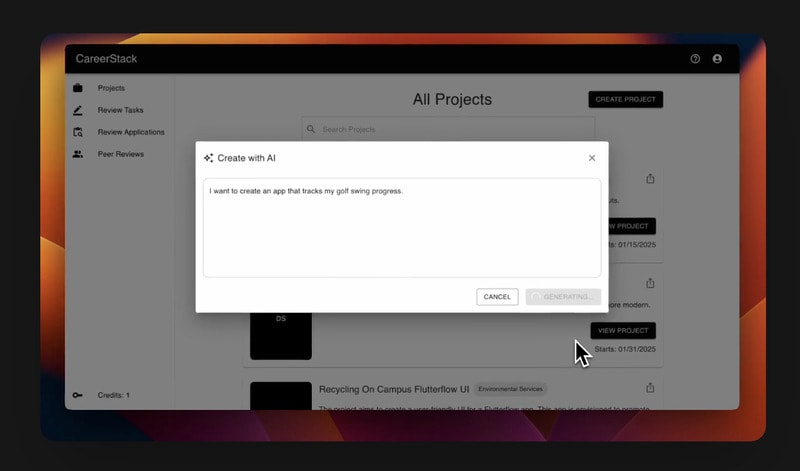The height and width of the screenshot is (471, 800).
Task: Select the Environmental Services tag
Action: pos(510,388)
